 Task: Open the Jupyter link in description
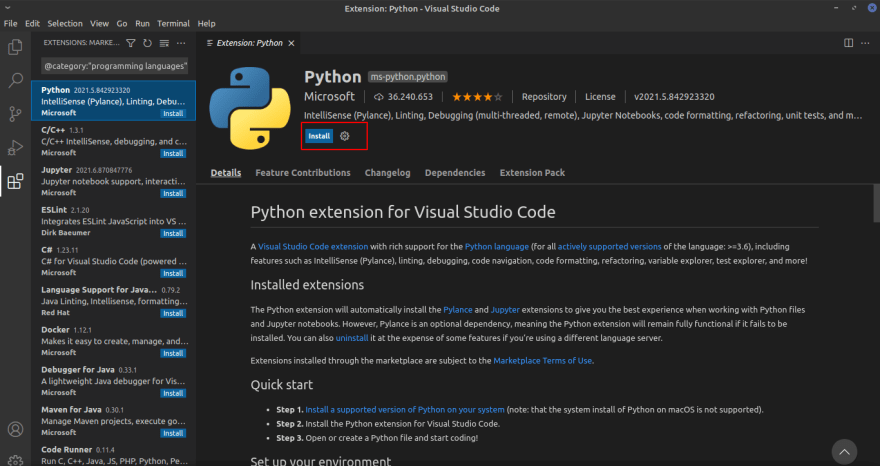coord(505,310)
